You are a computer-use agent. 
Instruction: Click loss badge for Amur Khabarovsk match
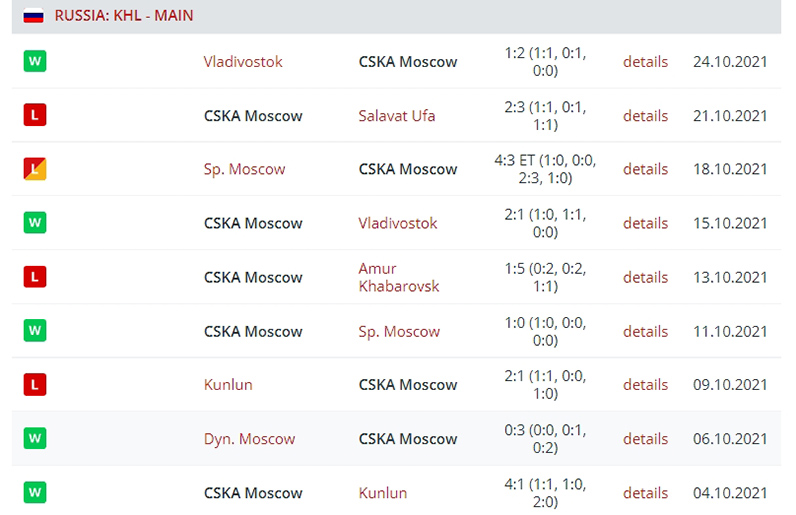point(35,277)
